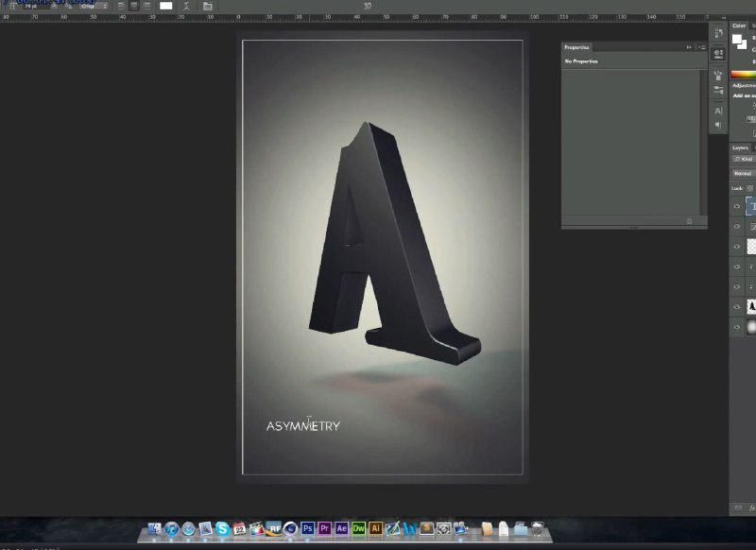Screen dimensions: 756x550
Task: Select center text alignment
Action: coord(134,7)
